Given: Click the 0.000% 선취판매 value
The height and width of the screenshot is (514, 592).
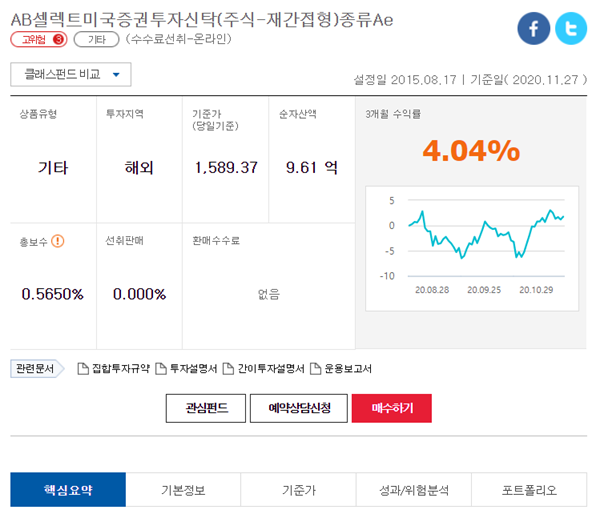Looking at the screenshot, I should 139,294.
